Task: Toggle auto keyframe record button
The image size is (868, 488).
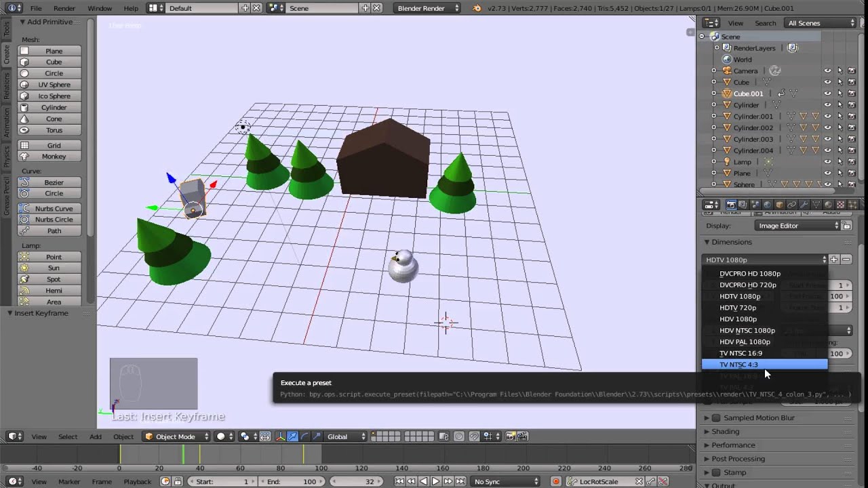Action: [556, 481]
